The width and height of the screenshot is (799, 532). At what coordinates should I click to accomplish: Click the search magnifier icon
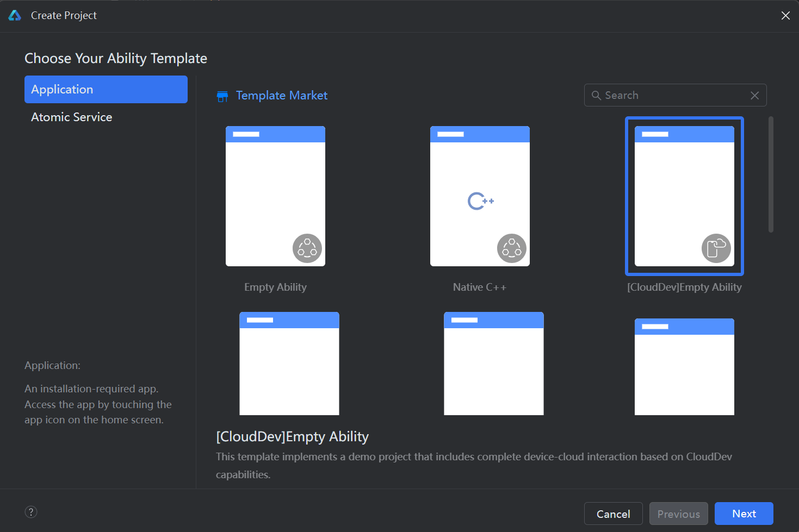click(x=596, y=95)
